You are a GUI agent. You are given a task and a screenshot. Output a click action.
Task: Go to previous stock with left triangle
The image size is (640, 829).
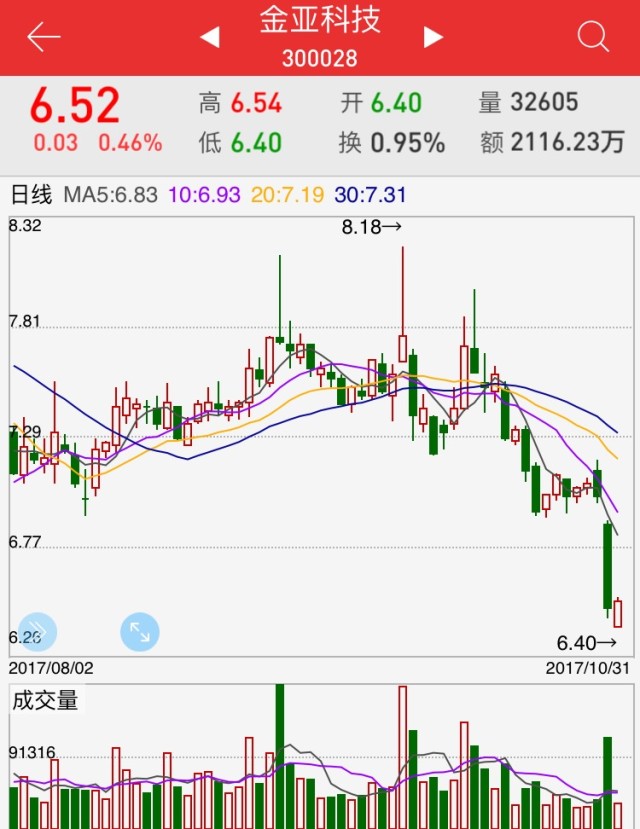coord(210,37)
